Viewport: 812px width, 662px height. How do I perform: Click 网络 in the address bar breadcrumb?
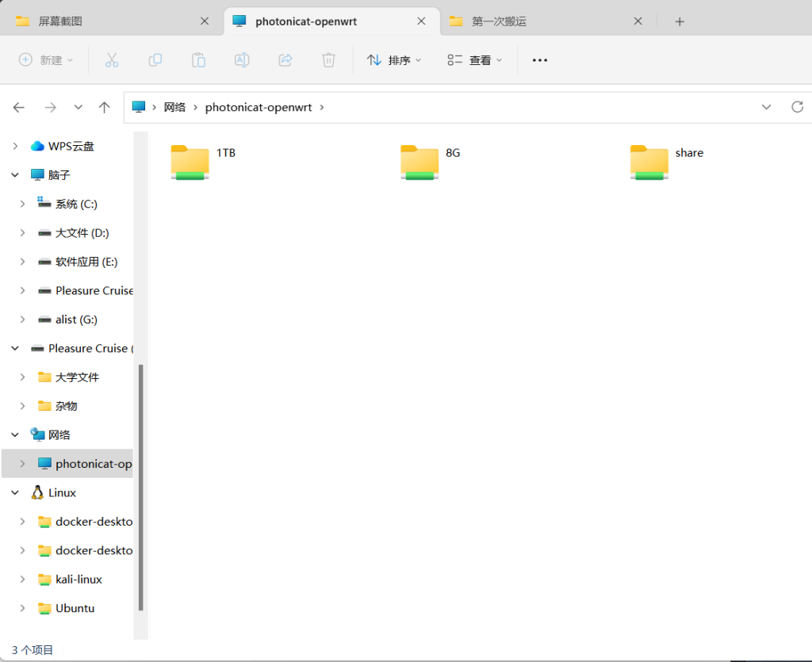[174, 107]
